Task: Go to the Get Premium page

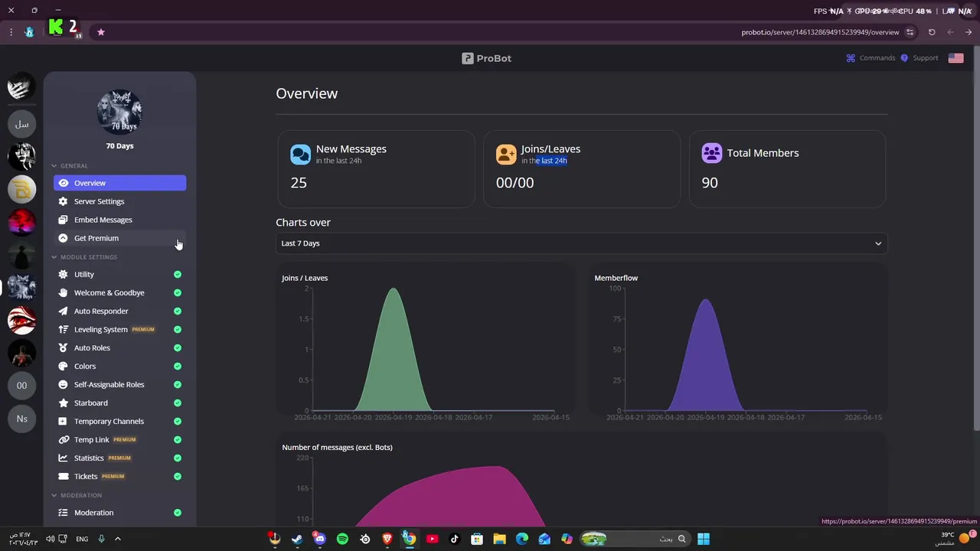Action: click(119, 238)
